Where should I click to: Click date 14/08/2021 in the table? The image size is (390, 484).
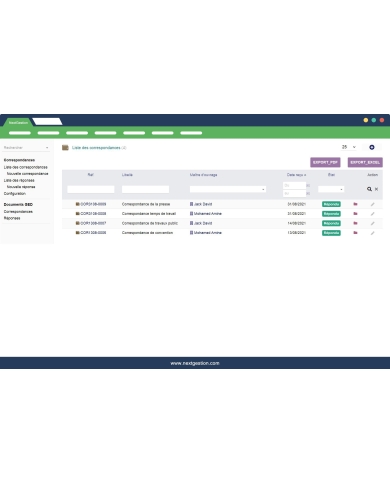(297, 223)
